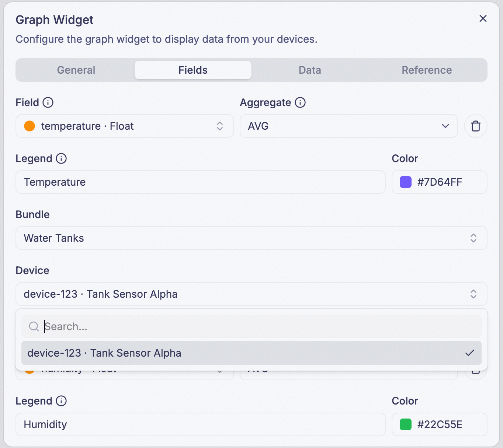Select device-123 Tank Sensor Alpha option

coord(251,353)
